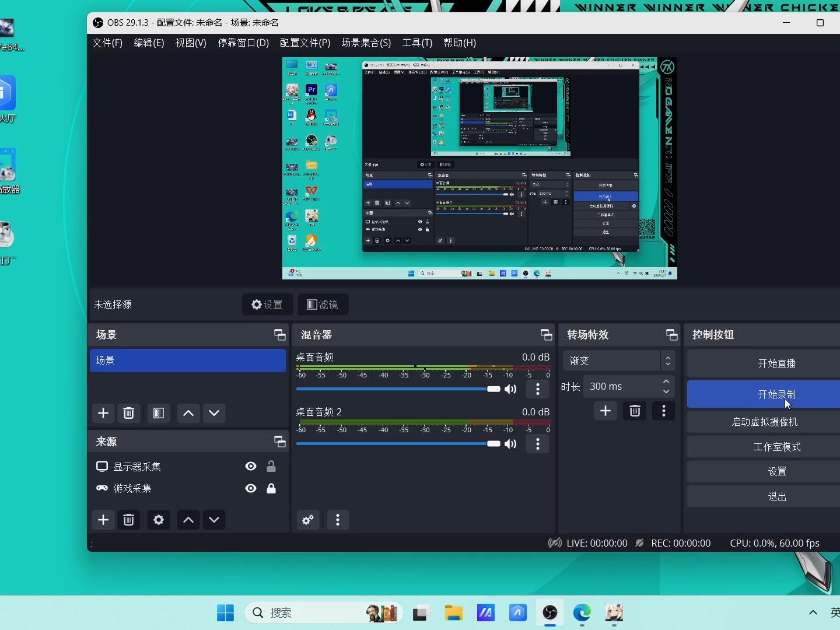840x630 pixels.
Task: Delete the selected scene using the trash icon
Action: coord(129,413)
